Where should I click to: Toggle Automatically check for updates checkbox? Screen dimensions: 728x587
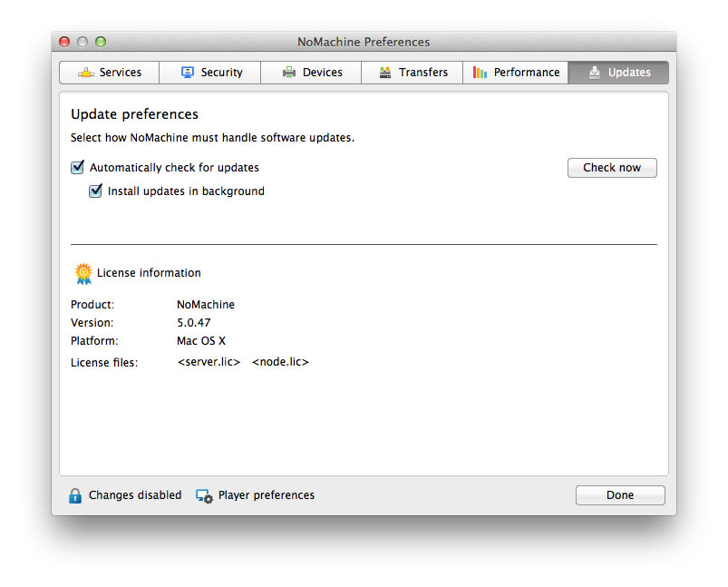[78, 167]
